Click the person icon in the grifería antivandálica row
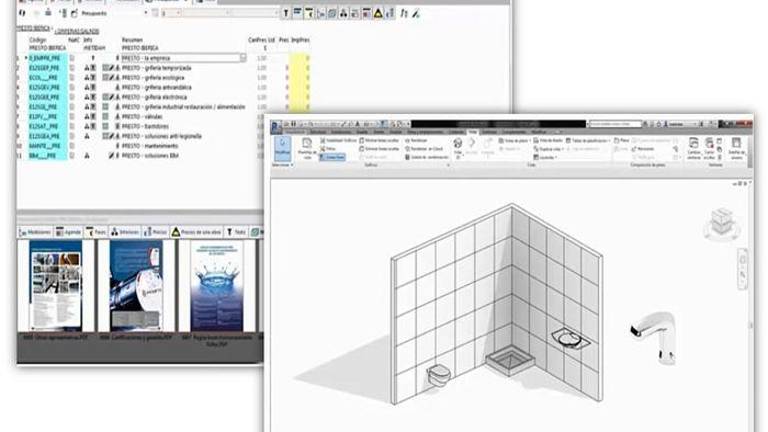The image size is (768, 432). pyautogui.click(x=118, y=87)
